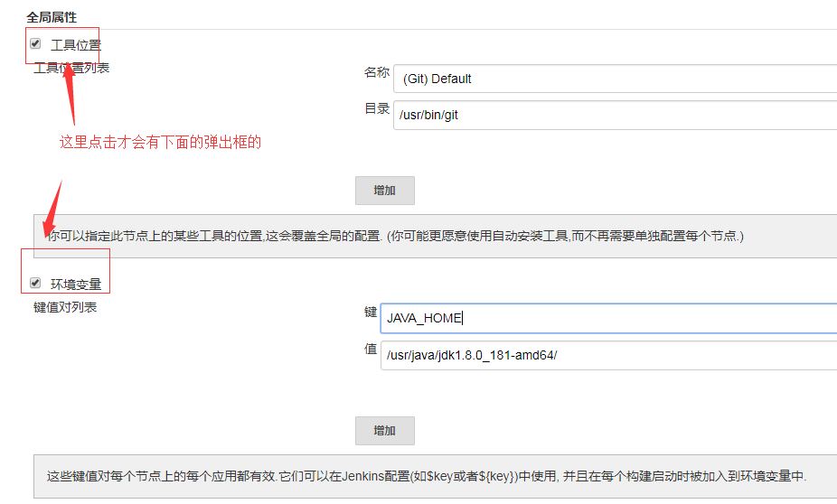Viewport: 837px width, 504px height.
Task: Toggle the 环境变量 checkbox
Action: tap(35, 283)
